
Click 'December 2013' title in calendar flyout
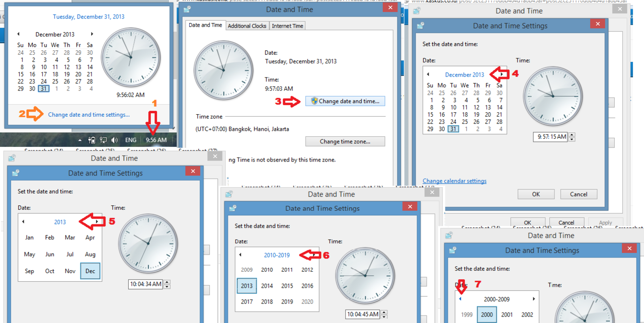(x=55, y=35)
